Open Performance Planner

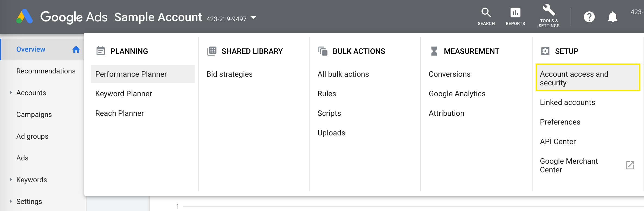(x=143, y=74)
